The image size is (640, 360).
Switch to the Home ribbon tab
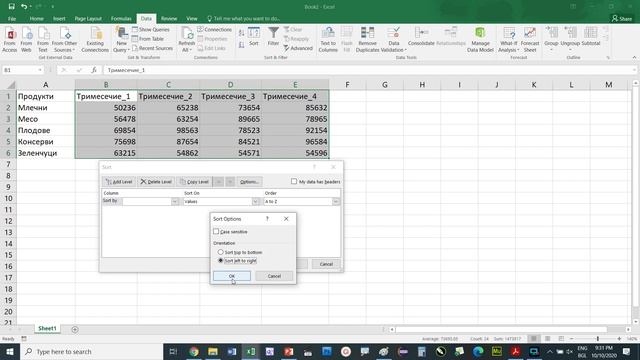click(x=36, y=19)
